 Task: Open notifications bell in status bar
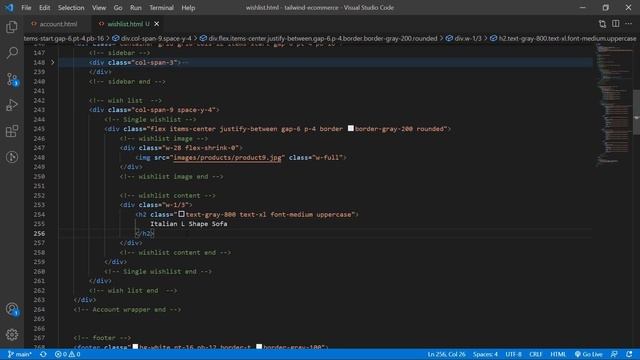[629, 354]
